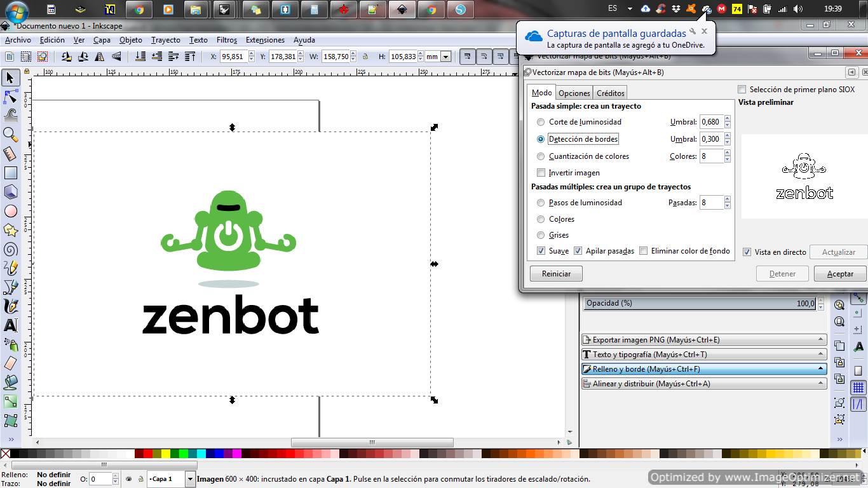Rotate selection 90 degrees clockwise
The width and height of the screenshot is (868, 488).
(83, 57)
